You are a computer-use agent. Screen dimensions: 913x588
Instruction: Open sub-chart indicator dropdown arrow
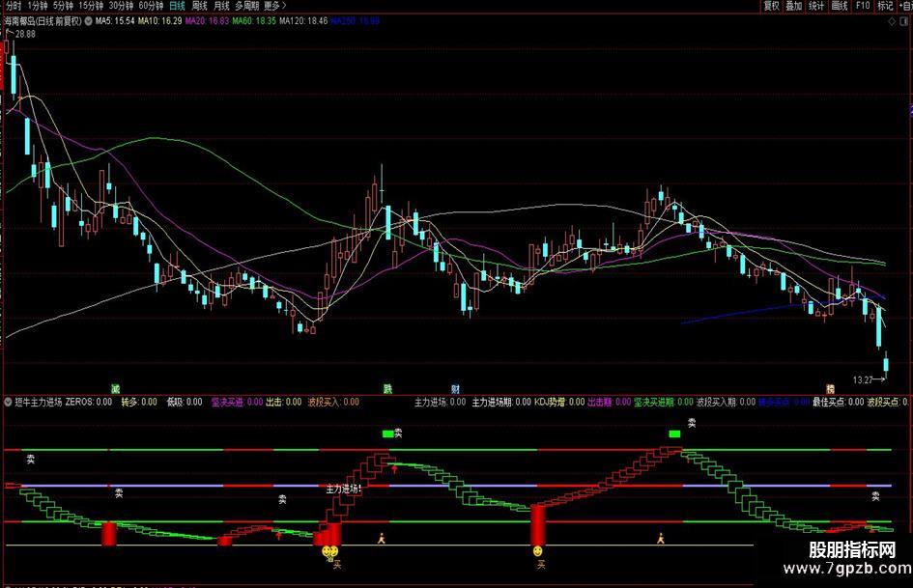(x=8, y=402)
